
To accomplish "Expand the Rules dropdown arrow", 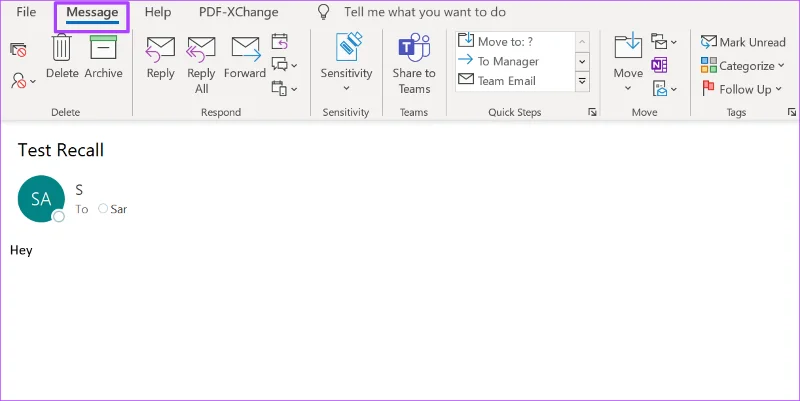I will point(674,42).
